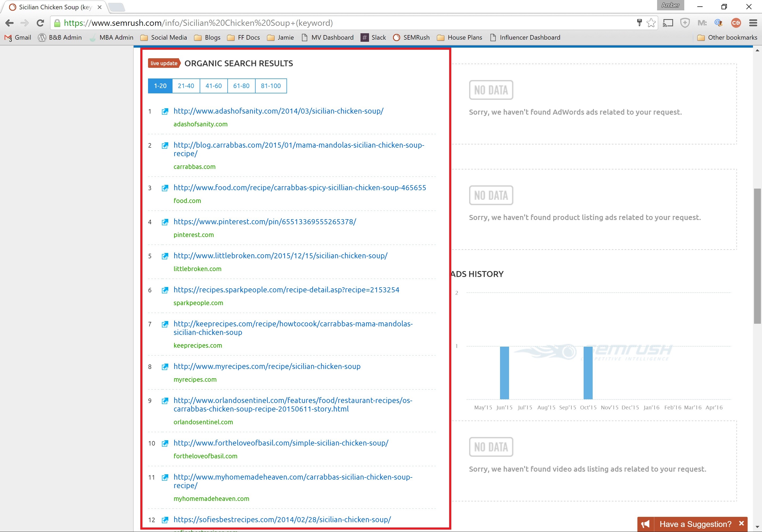Click the green food.com domain link
The width and height of the screenshot is (762, 532).
187,201
